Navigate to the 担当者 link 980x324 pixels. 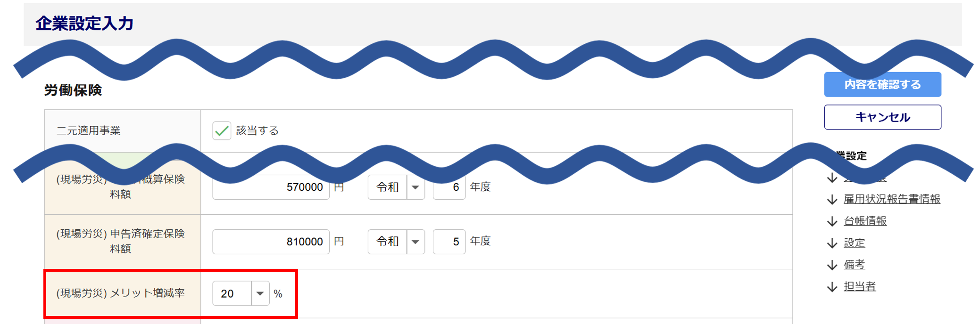click(x=859, y=286)
